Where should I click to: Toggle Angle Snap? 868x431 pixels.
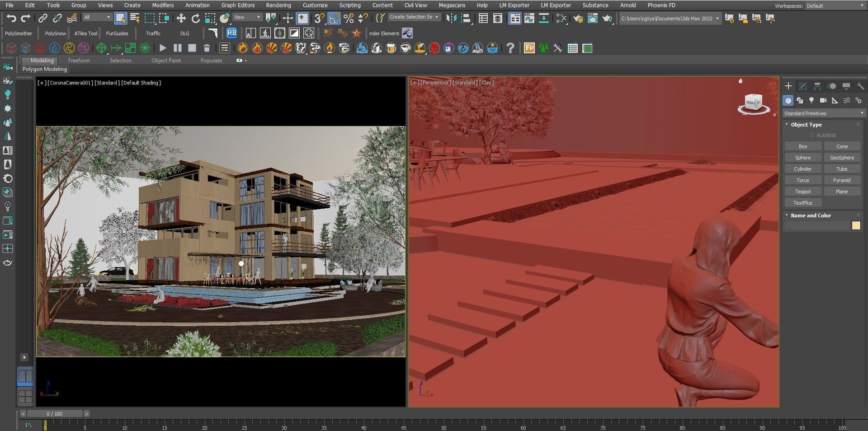[334, 18]
